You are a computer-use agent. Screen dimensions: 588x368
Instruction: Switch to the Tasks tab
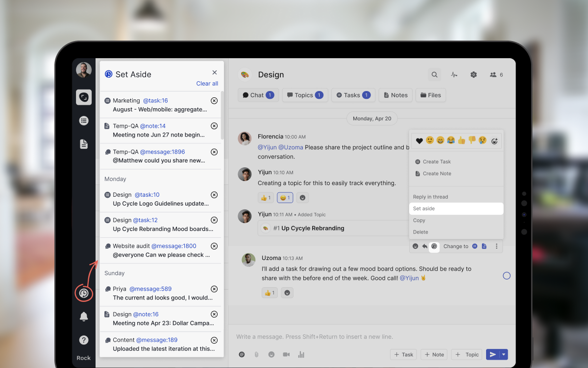tap(353, 95)
